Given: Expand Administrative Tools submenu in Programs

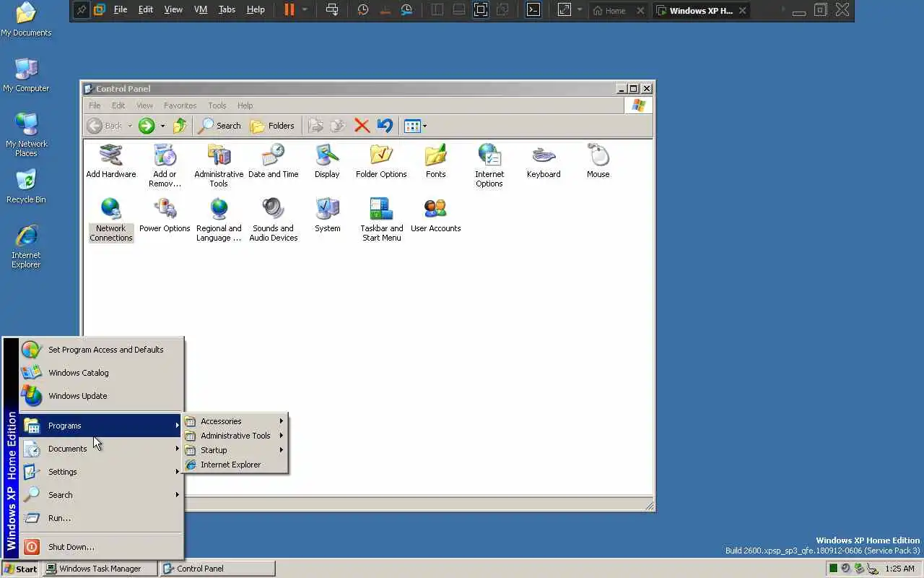Looking at the screenshot, I should (x=235, y=436).
